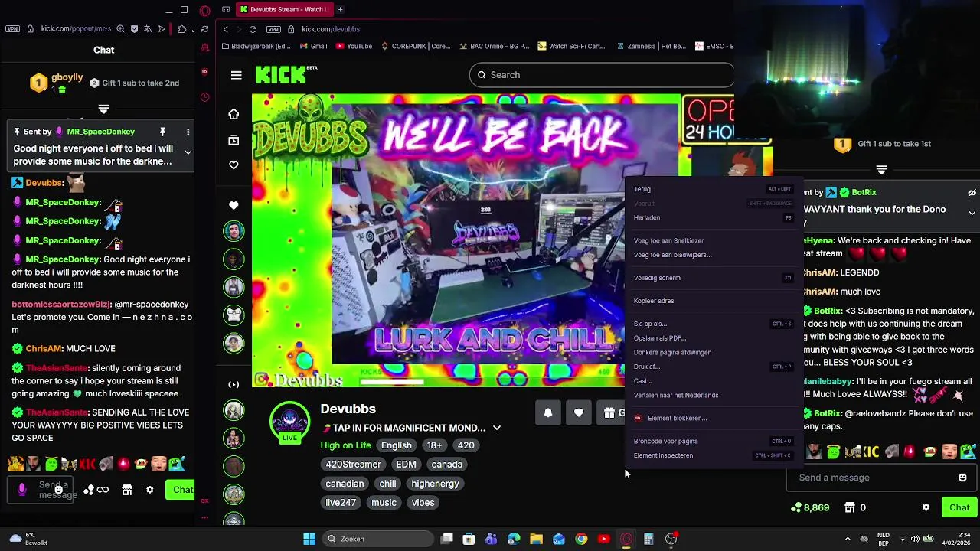Open the Kick hamburger menu
Image resolution: width=980 pixels, height=551 pixels.
coord(236,75)
